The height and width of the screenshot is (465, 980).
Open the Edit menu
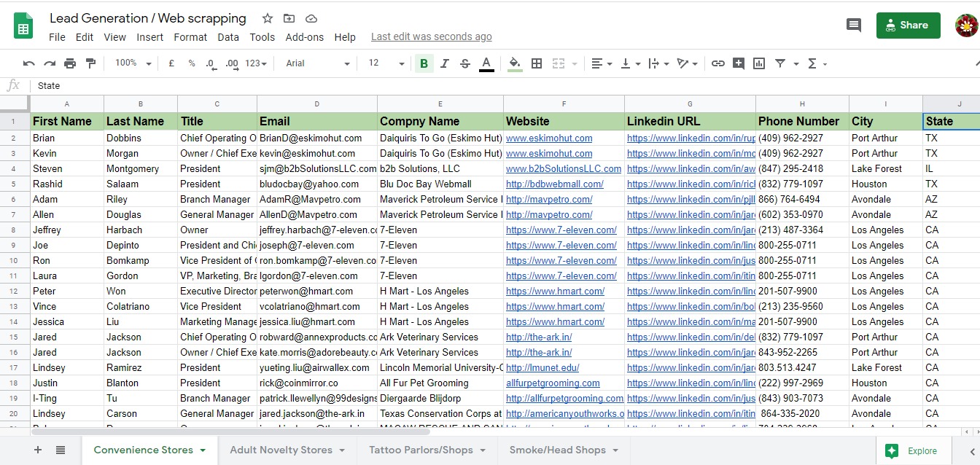pos(85,37)
